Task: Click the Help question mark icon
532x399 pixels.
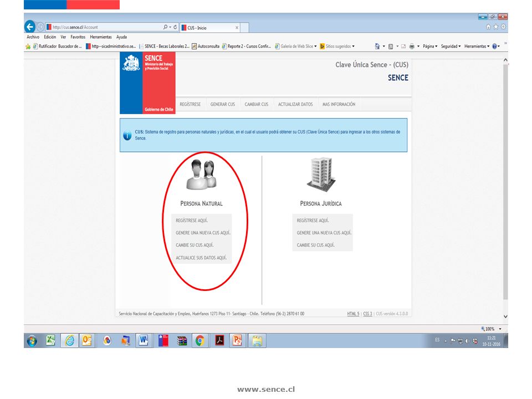Action: pyautogui.click(x=494, y=47)
